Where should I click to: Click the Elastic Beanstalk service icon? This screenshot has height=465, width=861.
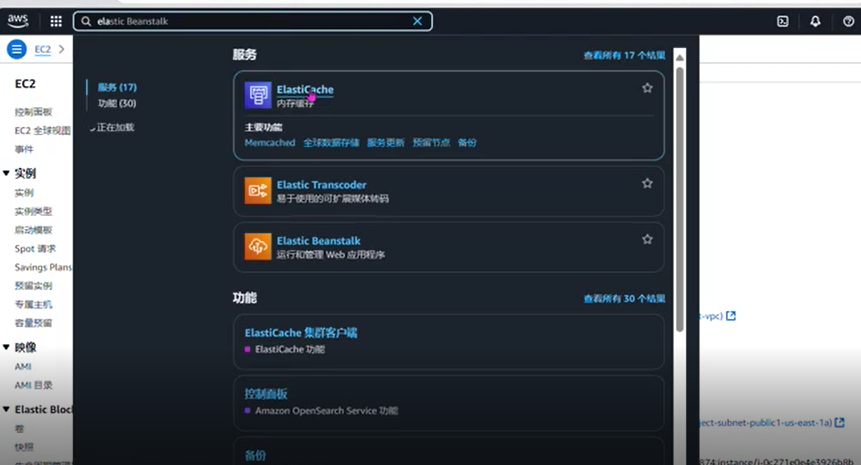pos(258,246)
